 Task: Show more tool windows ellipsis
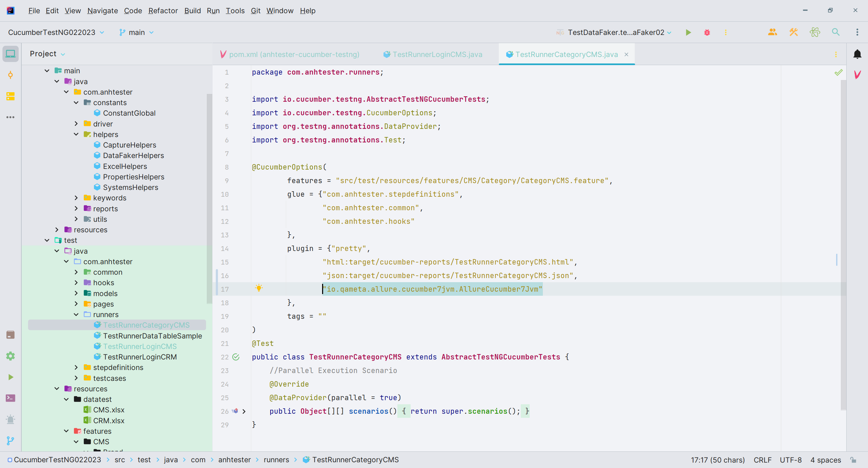click(11, 117)
